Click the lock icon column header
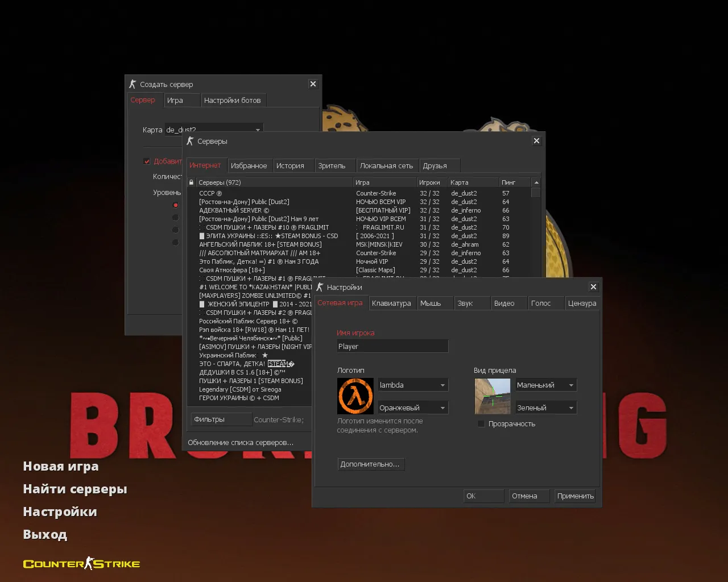This screenshot has height=582, width=728. pos(191,182)
